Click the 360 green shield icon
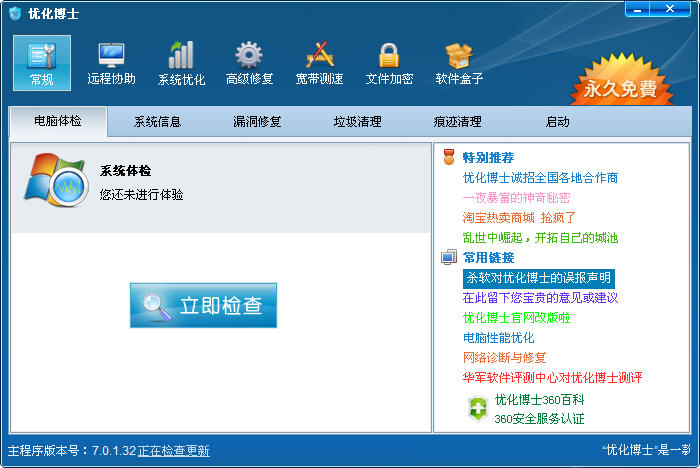This screenshot has height=468, width=700. point(478,408)
